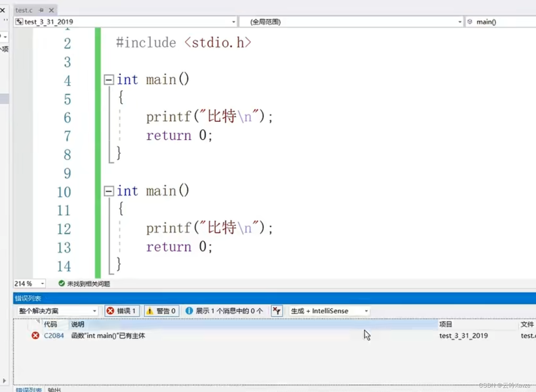Screen dimensions: 536x392
Task: Click the scroll-right arrow at bottom left
Action: (x=4, y=381)
